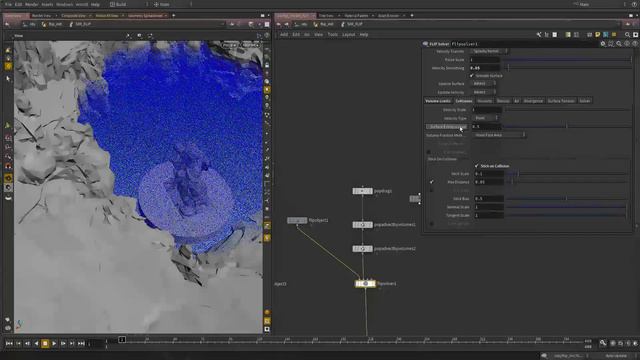Viewport: 640px width, 360px height.
Task: Click Play forward on timeline
Action: [x=54, y=344]
